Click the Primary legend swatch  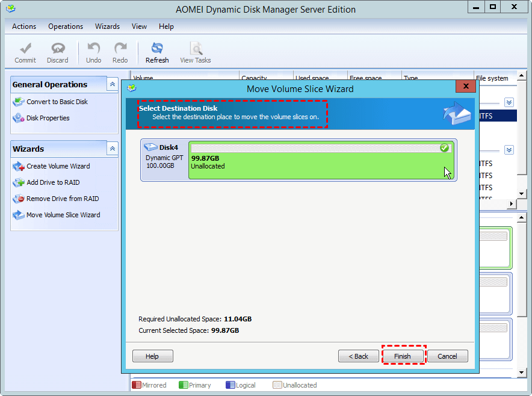point(183,385)
